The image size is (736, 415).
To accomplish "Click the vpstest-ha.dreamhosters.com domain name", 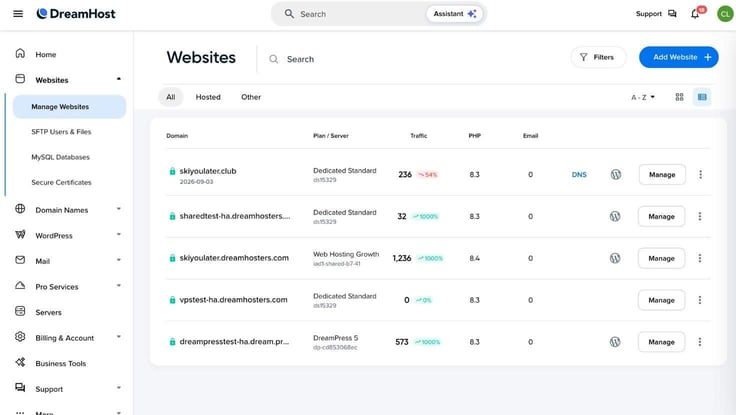I will tap(233, 300).
